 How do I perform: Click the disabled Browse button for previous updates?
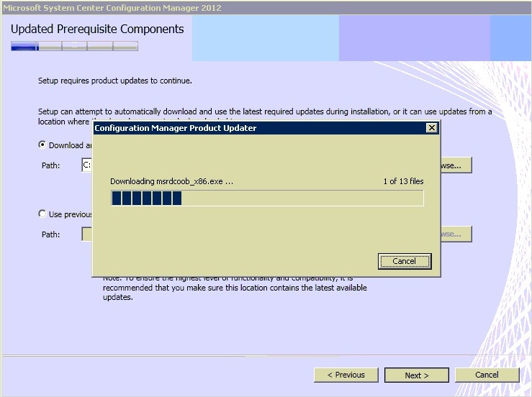tap(456, 234)
